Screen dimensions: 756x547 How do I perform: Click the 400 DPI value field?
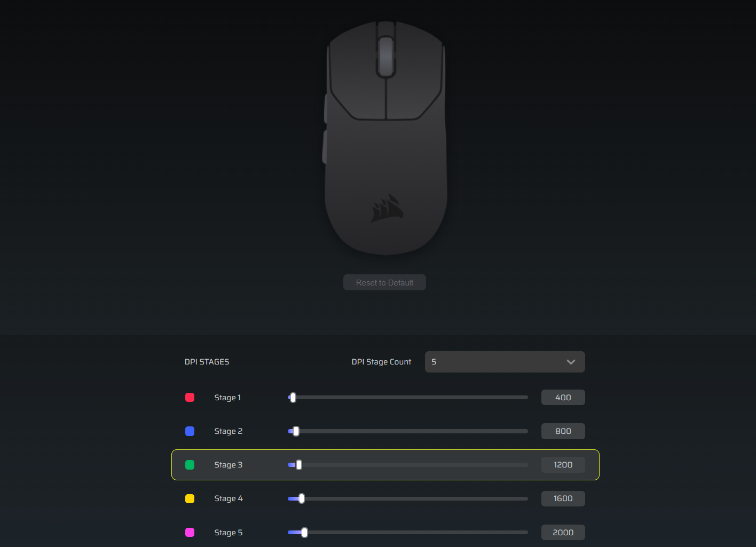tap(563, 398)
